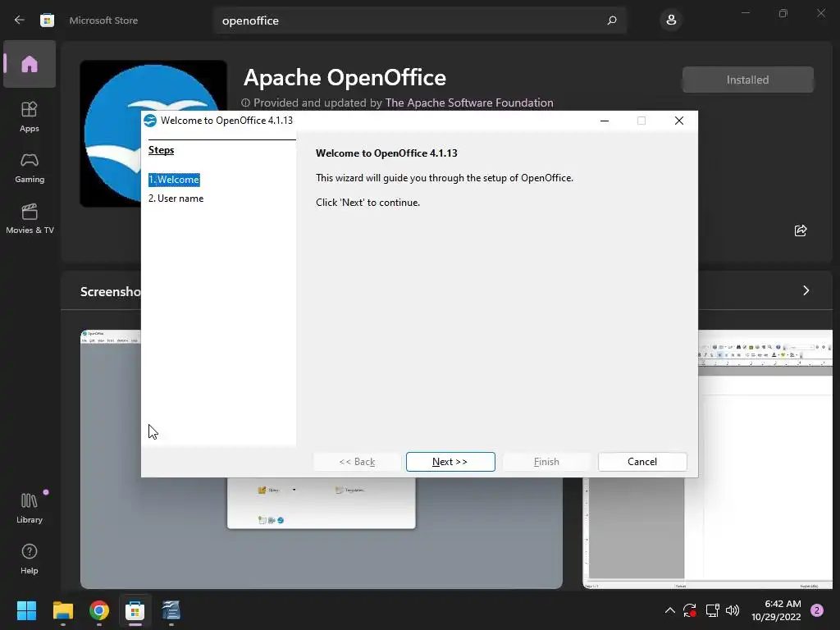Open the Windows Start menu
This screenshot has width=840, height=630.
point(26,610)
